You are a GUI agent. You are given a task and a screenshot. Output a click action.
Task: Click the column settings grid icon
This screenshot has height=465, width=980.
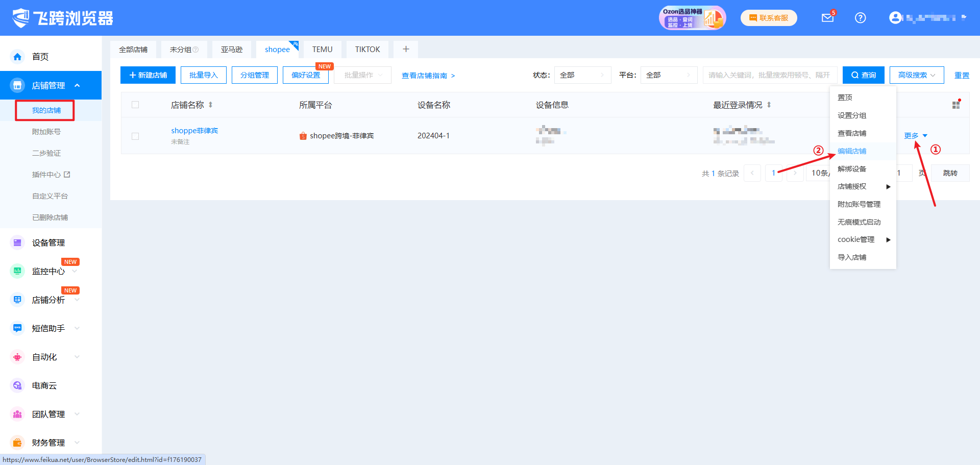956,105
